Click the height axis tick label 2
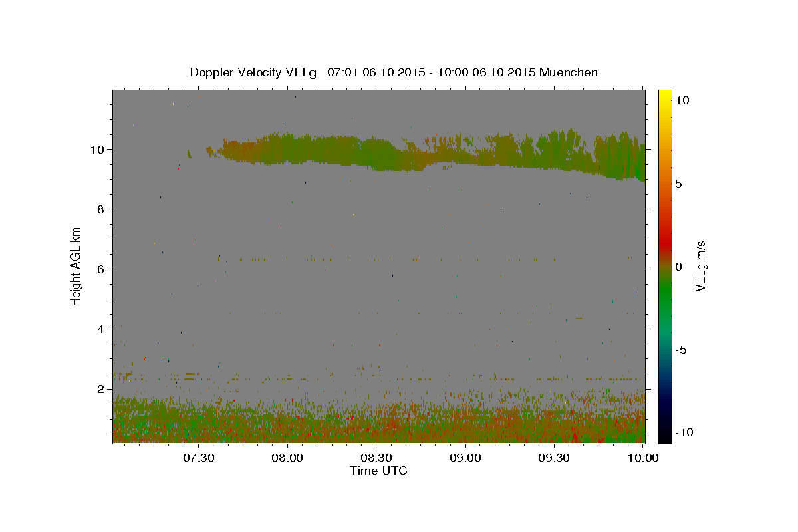The width and height of the screenshot is (798, 532). coord(102,389)
